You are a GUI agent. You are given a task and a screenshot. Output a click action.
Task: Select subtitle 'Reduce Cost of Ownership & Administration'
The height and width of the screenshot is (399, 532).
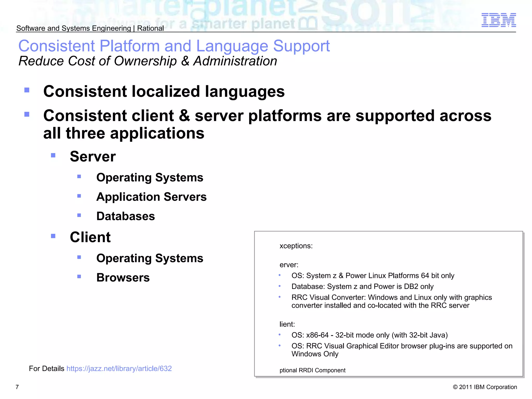coord(148,61)
